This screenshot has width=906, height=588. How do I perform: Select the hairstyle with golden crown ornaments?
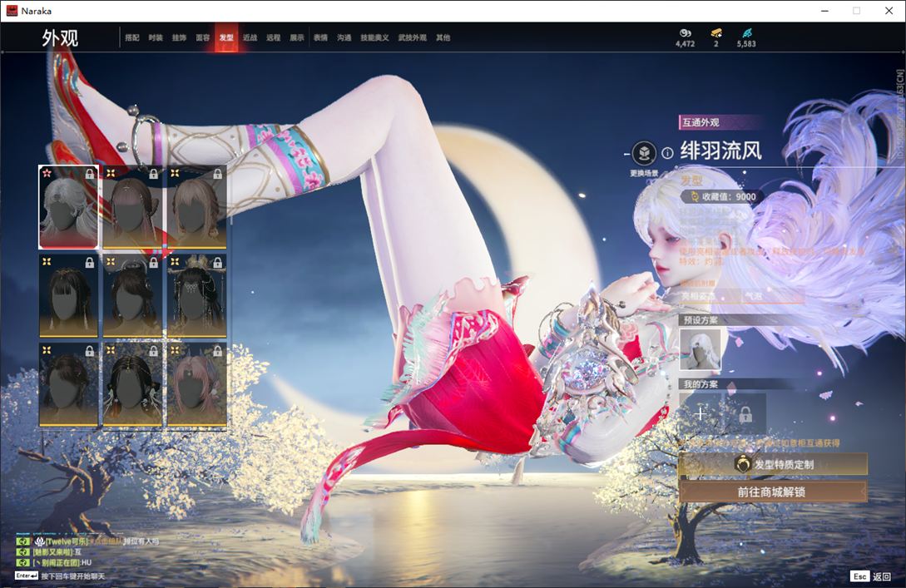tap(196, 296)
